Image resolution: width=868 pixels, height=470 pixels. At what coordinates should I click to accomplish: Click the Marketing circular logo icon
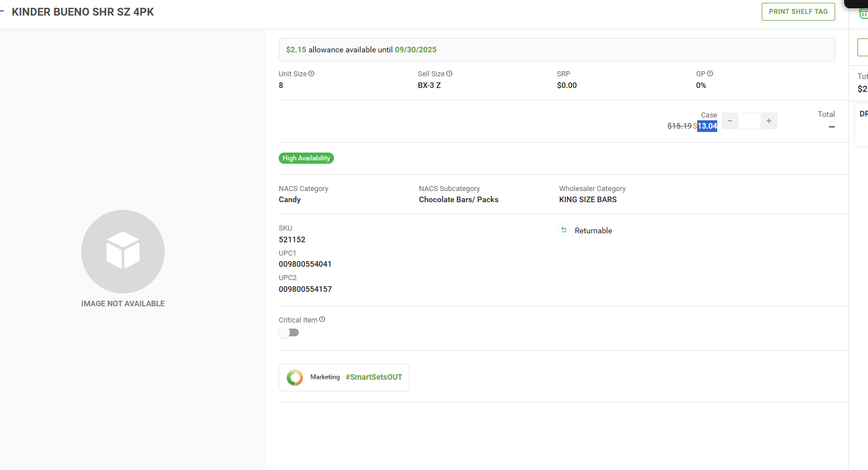pyautogui.click(x=295, y=378)
